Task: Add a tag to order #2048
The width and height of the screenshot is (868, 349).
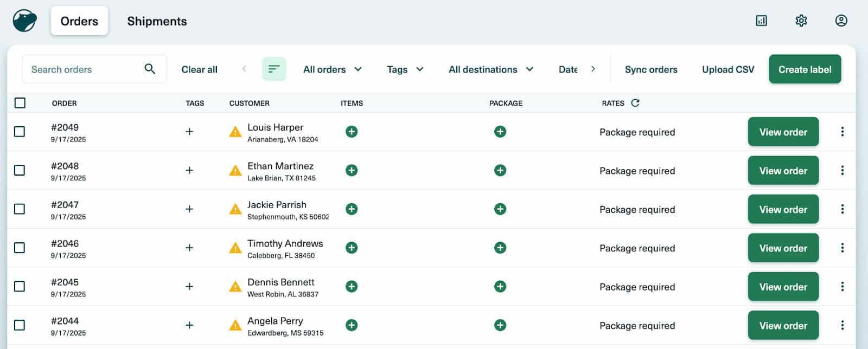Action: [x=189, y=170]
